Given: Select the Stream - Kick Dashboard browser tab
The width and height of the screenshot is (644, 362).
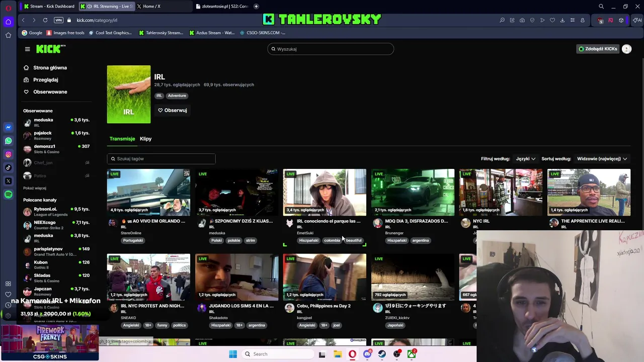Looking at the screenshot, I should tap(49, 7).
